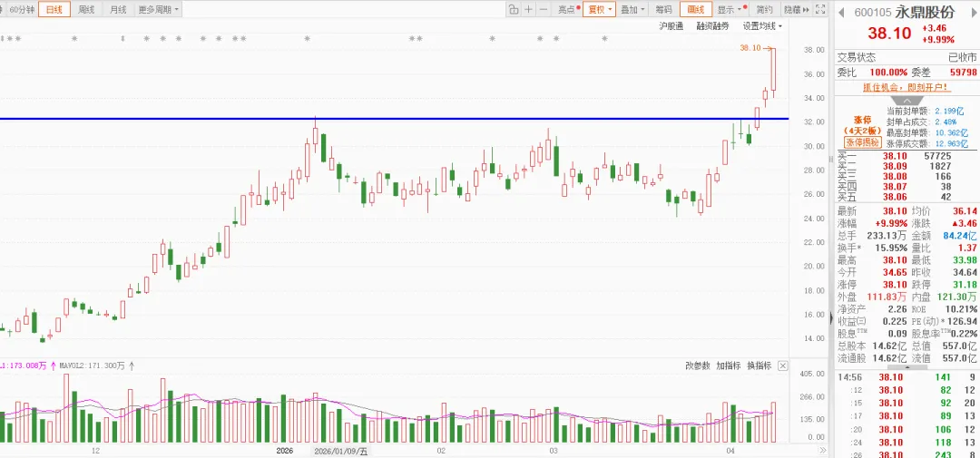
Task: Collapse the limit-up info panel chevron
Action: 906,101
